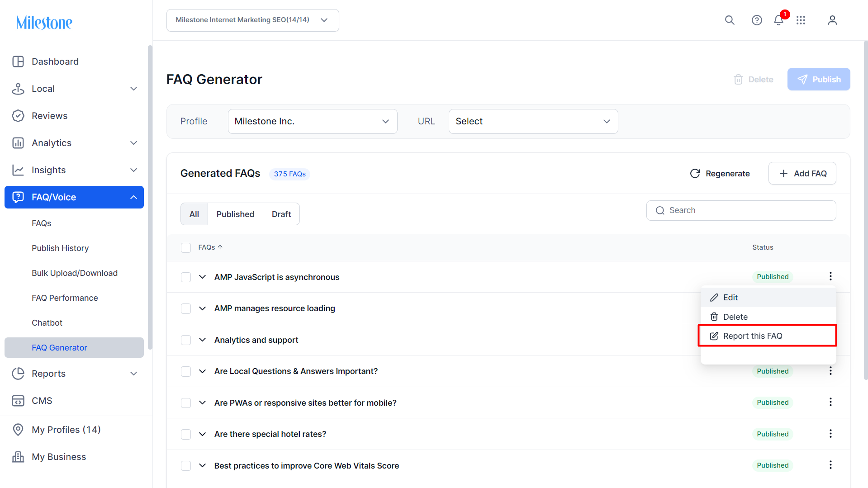Check the AMP JavaScript is asynchronous row

pyautogui.click(x=186, y=277)
